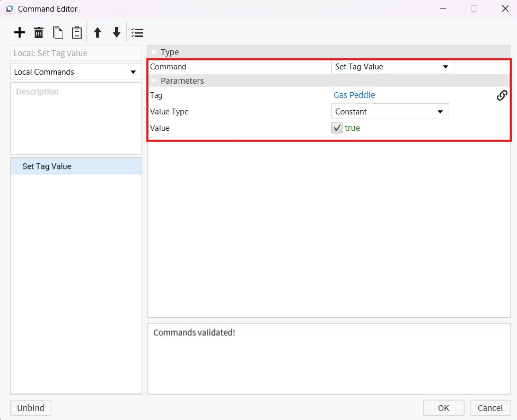Click the add command plus icon
This screenshot has height=420, width=517.
[20, 33]
